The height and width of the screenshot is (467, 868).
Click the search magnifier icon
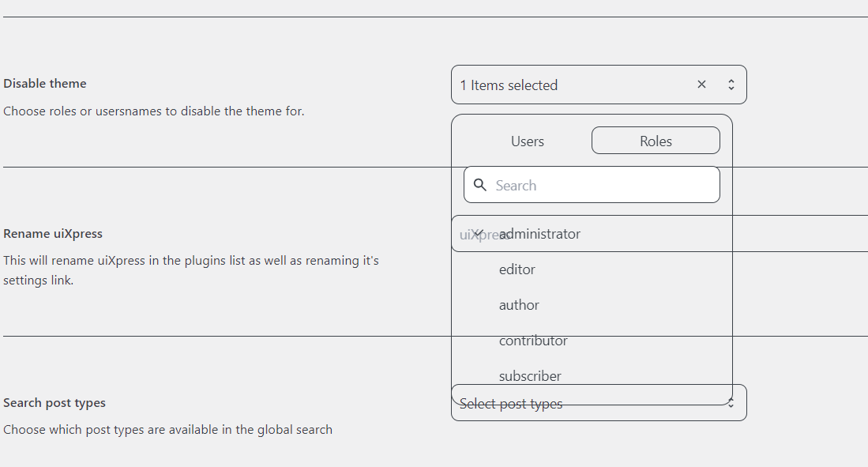pos(480,185)
